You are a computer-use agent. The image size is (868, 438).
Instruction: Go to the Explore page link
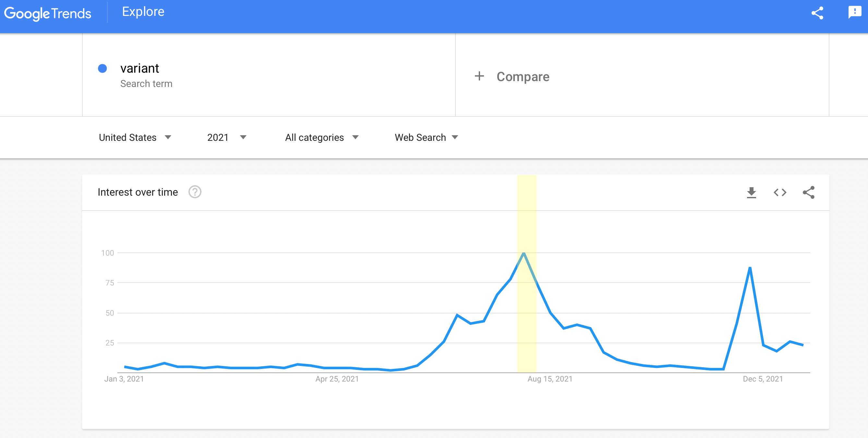(143, 12)
